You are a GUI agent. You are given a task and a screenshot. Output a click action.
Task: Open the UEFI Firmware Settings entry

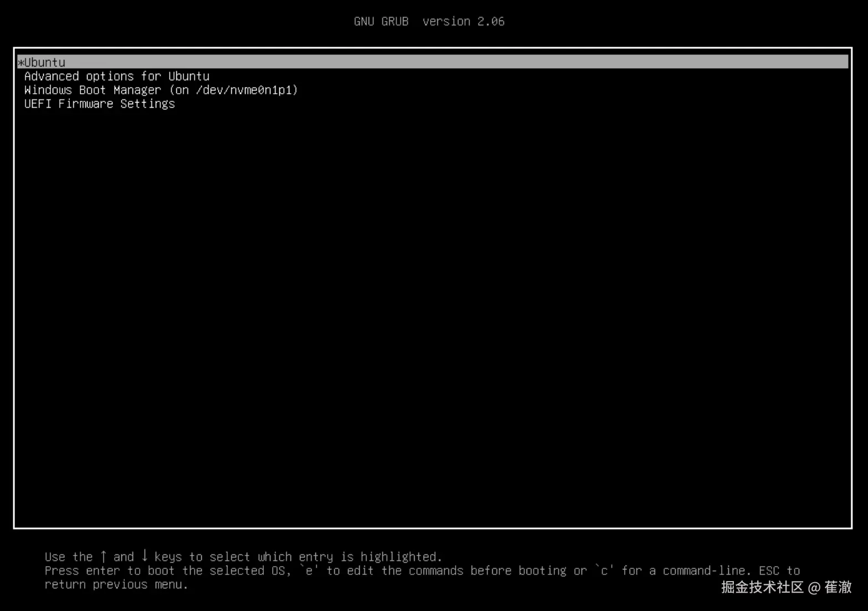tap(99, 104)
